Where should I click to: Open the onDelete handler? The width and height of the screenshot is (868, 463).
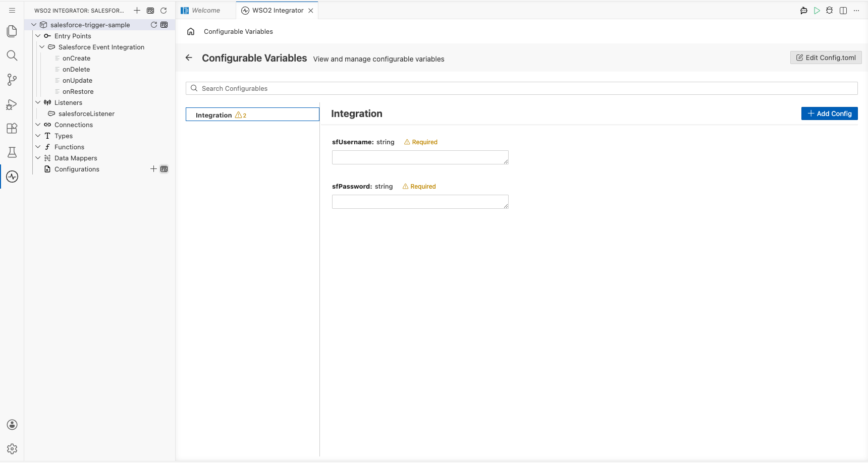[76, 69]
